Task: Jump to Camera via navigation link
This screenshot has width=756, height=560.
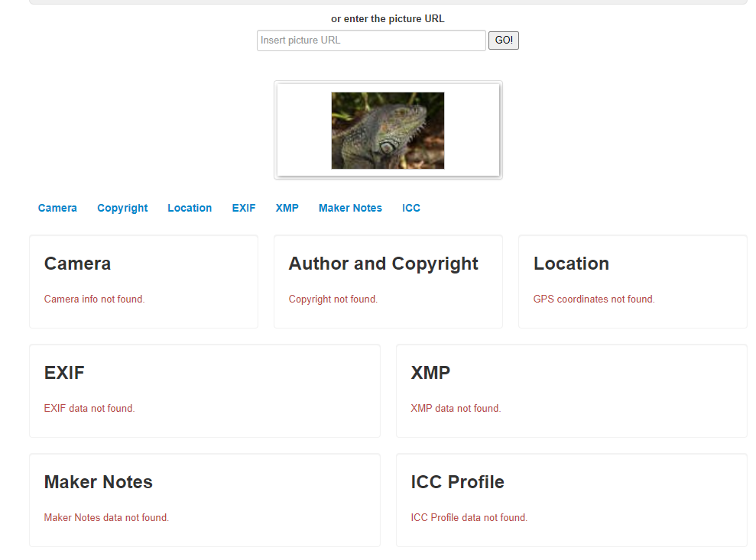Action: tap(57, 208)
